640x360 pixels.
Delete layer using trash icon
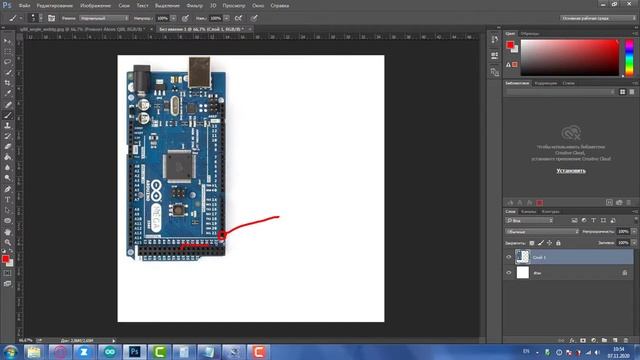(x=626, y=340)
